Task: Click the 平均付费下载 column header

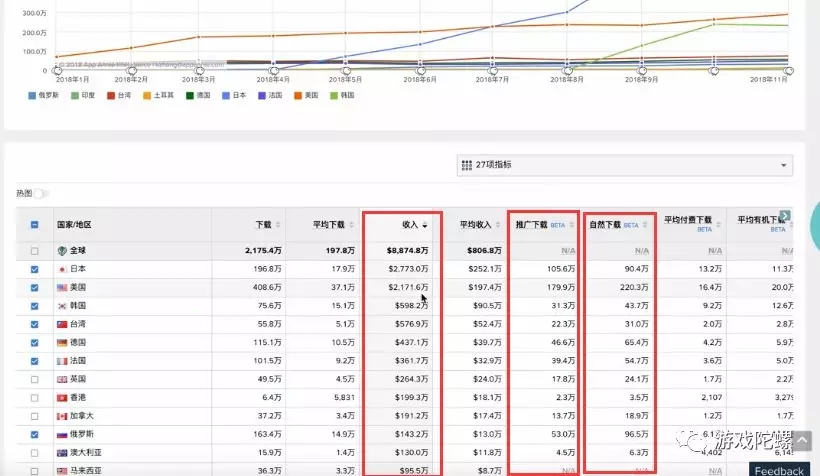Action: click(x=690, y=220)
